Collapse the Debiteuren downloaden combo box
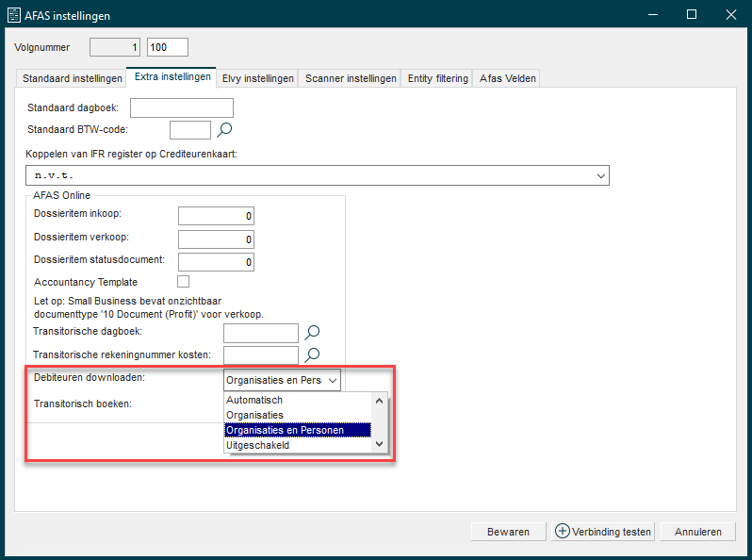752x560 pixels. [333, 381]
